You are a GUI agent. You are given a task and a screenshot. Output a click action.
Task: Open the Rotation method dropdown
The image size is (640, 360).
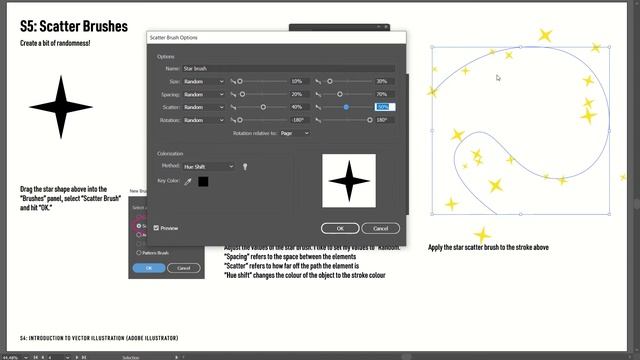(204, 120)
